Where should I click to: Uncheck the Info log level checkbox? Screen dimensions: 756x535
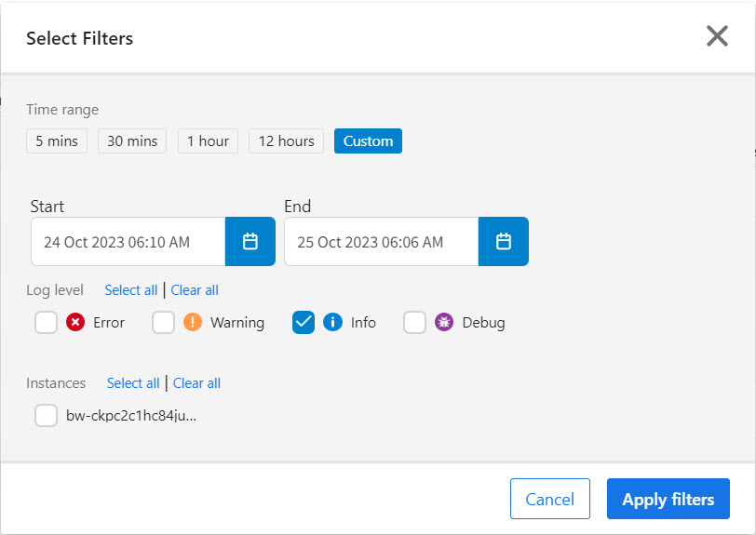[304, 323]
